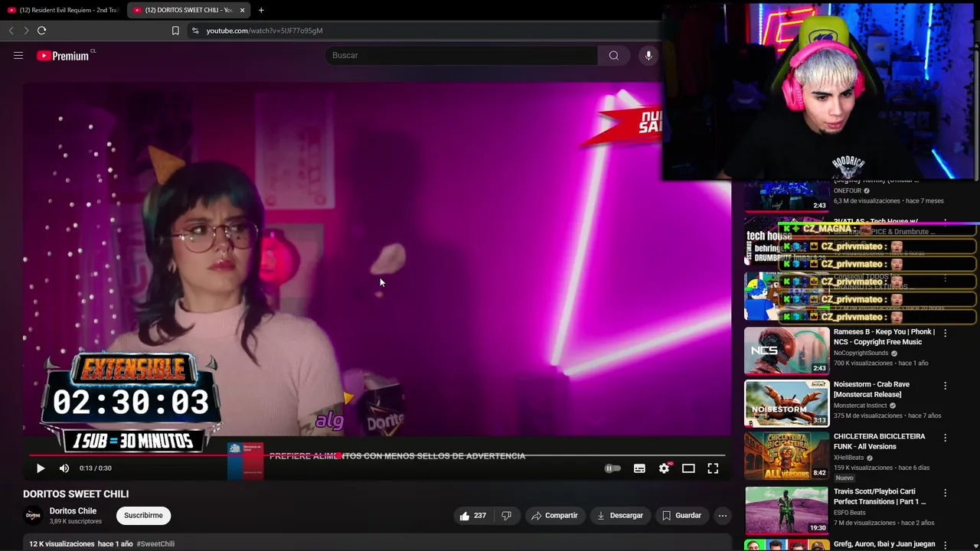Switch to Resident Evil Requiem tab
Viewport: 980px width, 551px height.
coord(63,10)
